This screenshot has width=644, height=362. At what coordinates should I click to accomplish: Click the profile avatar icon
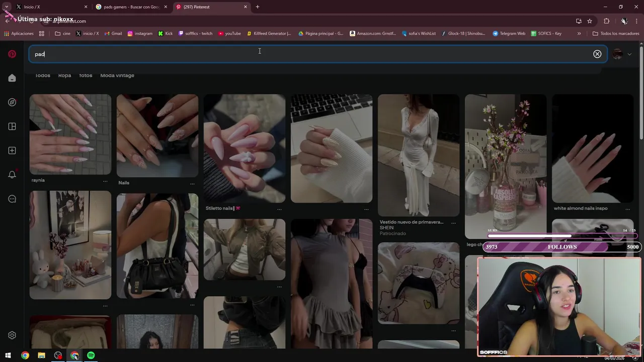617,54
